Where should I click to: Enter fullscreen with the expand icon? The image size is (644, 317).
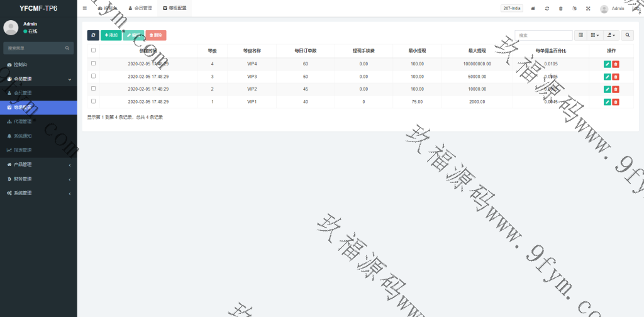[x=588, y=9]
